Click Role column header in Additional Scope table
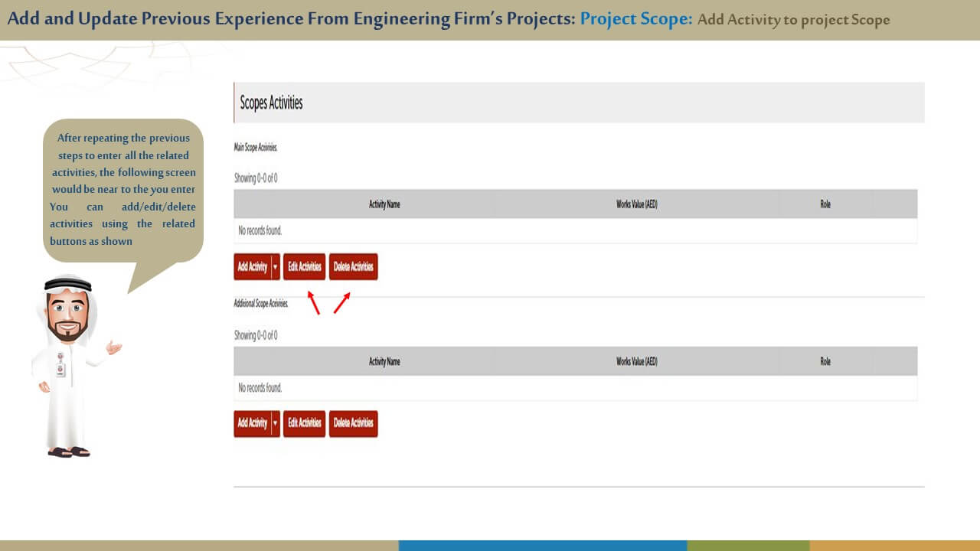Screen dimensions: 980x551 (825, 361)
